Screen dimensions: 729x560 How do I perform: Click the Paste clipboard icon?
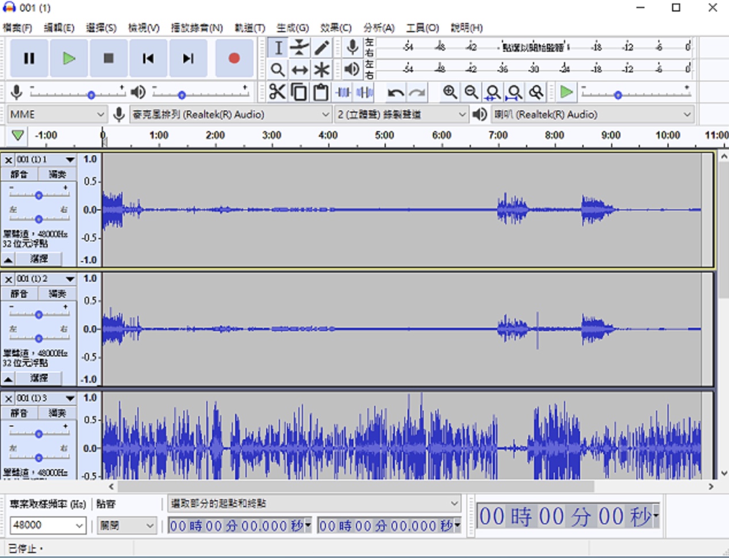tap(321, 92)
